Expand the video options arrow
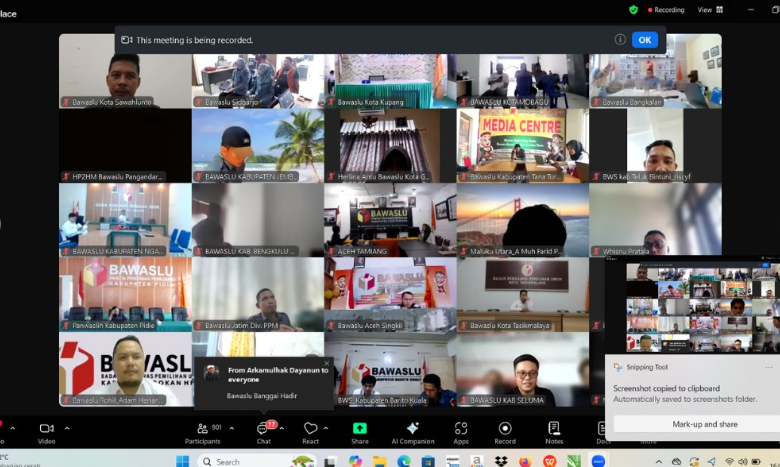This screenshot has width=780, height=467. point(67,427)
